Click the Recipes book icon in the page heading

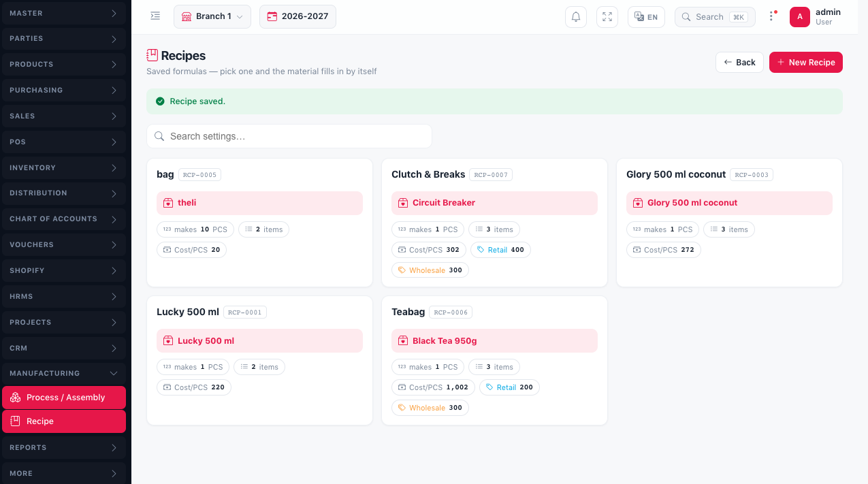[x=152, y=55]
